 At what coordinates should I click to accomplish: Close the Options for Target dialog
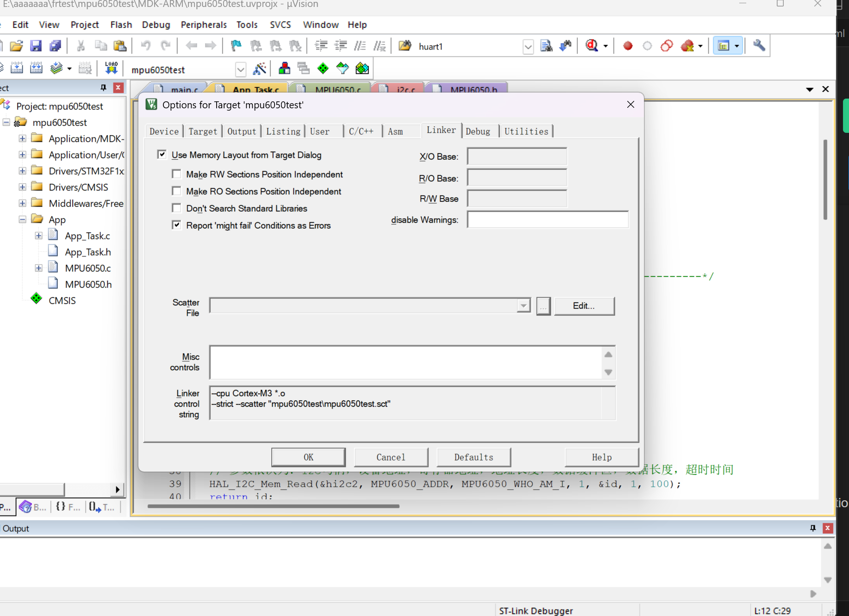[631, 105]
